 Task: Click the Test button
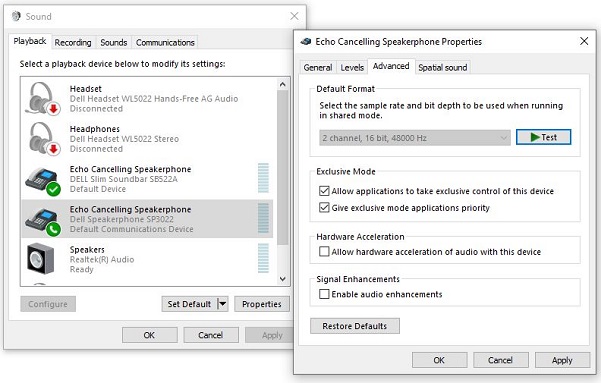click(544, 137)
